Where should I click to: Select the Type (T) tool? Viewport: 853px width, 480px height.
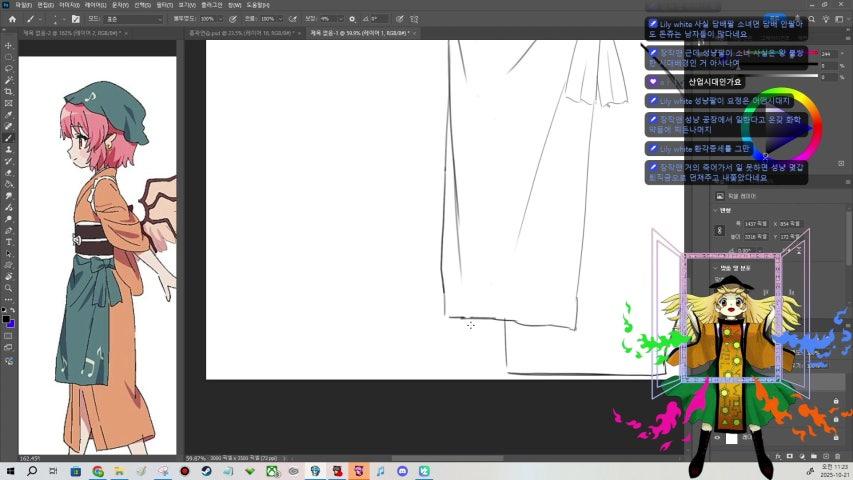[x=8, y=242]
